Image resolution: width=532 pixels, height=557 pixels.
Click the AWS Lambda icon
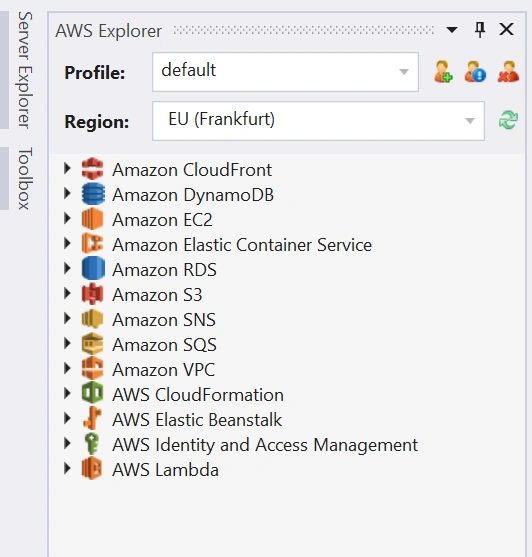click(92, 469)
